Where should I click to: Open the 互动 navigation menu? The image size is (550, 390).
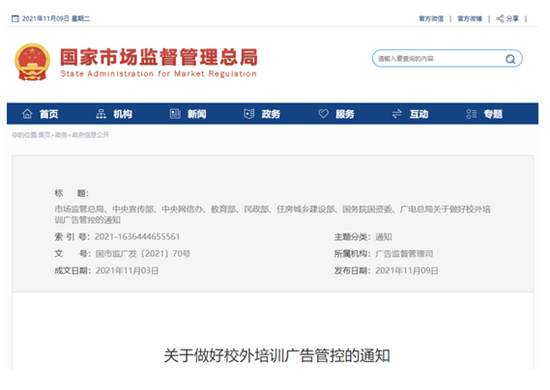coord(419,114)
